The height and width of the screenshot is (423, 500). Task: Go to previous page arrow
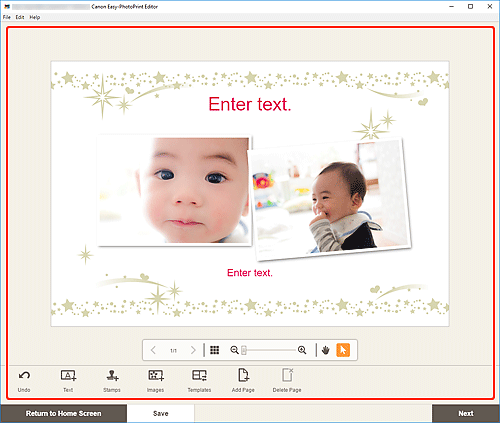pos(153,350)
